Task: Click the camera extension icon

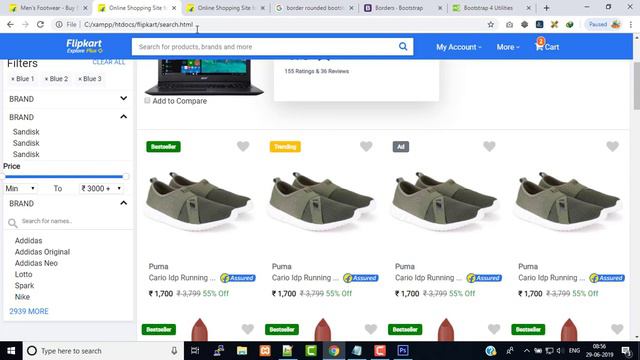Action: [x=509, y=24]
